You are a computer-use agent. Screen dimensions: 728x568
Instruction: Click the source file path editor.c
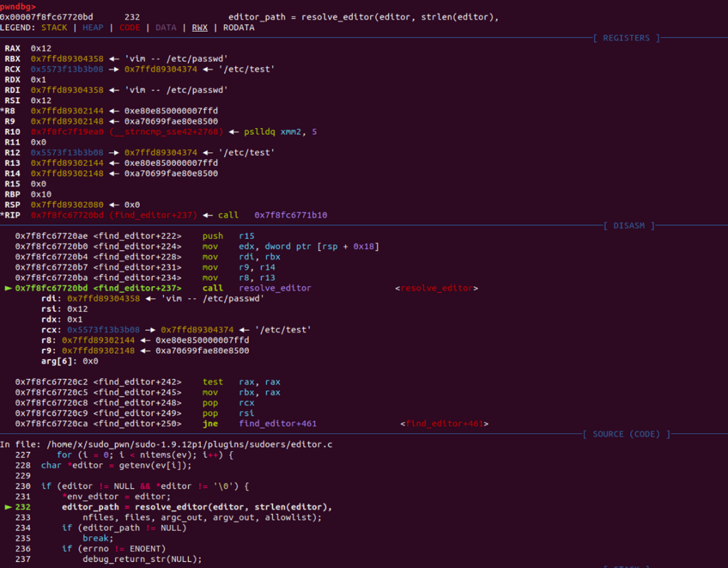189,445
